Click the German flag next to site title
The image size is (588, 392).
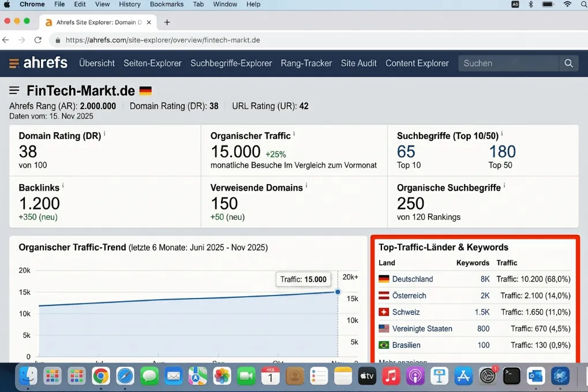click(x=145, y=91)
